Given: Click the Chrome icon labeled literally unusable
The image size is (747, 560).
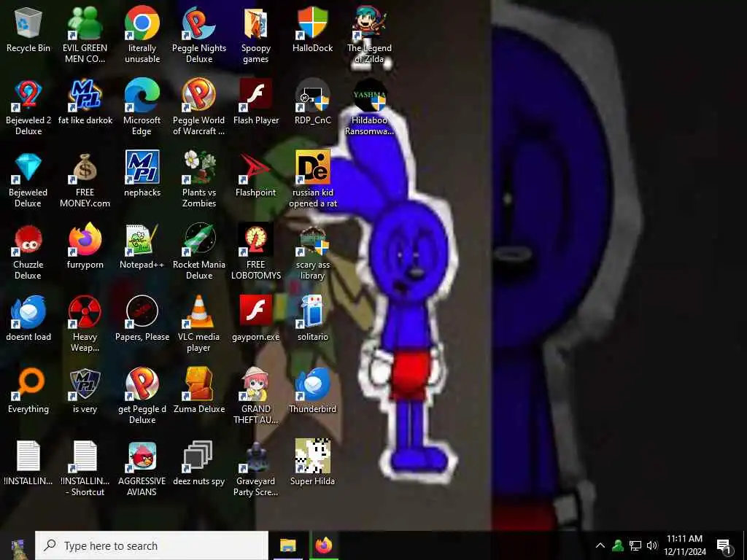Looking at the screenshot, I should (142, 23).
